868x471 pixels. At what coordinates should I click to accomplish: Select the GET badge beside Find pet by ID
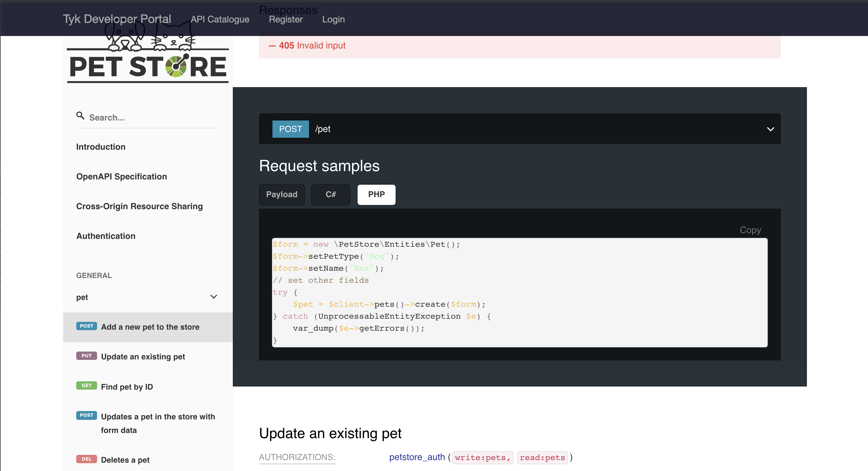pyautogui.click(x=86, y=385)
